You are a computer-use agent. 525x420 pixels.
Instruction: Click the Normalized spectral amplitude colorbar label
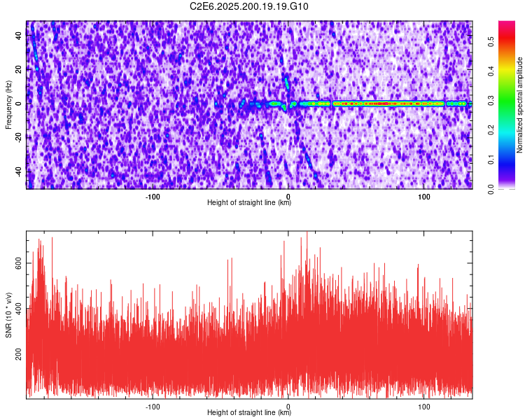point(519,104)
